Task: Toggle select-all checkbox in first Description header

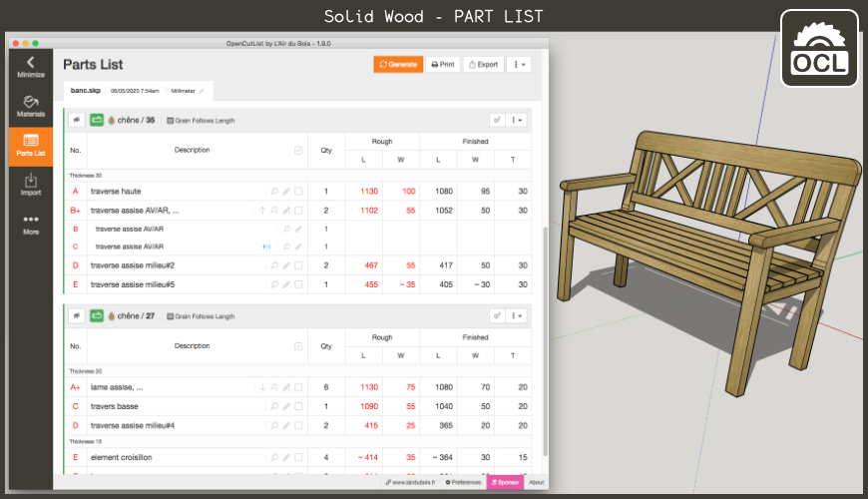Action: [298, 151]
